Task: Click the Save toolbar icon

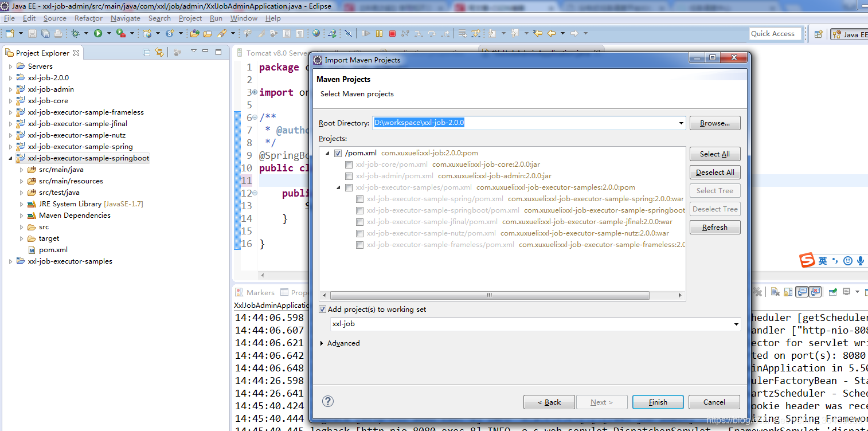Action: 32,33
